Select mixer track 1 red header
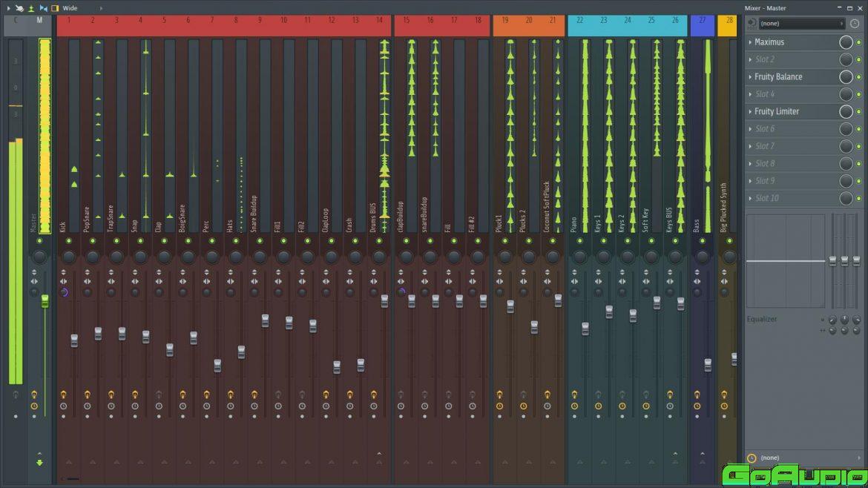 click(69, 26)
